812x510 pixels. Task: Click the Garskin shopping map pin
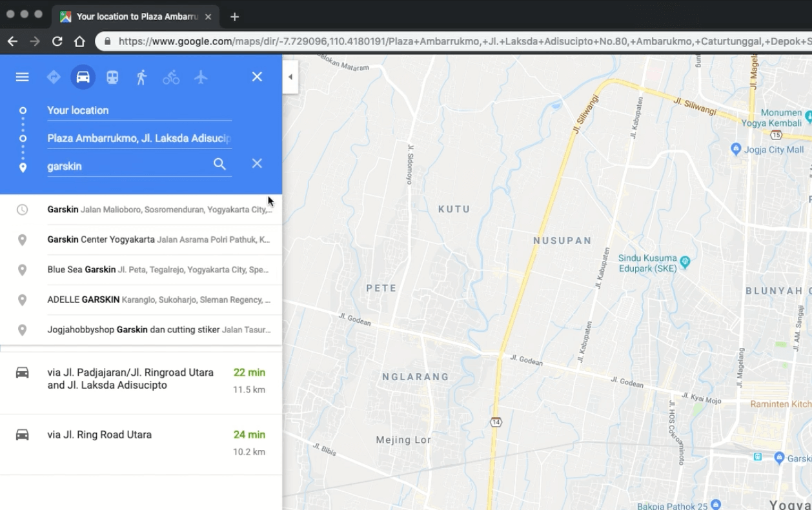point(778,458)
